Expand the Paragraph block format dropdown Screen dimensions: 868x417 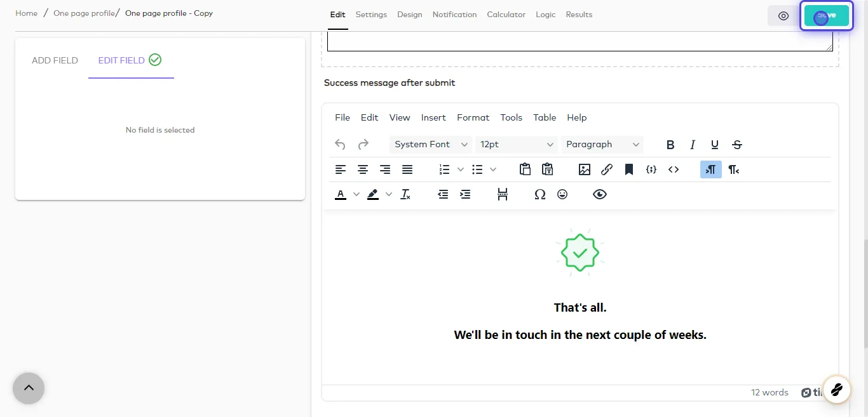click(x=602, y=145)
